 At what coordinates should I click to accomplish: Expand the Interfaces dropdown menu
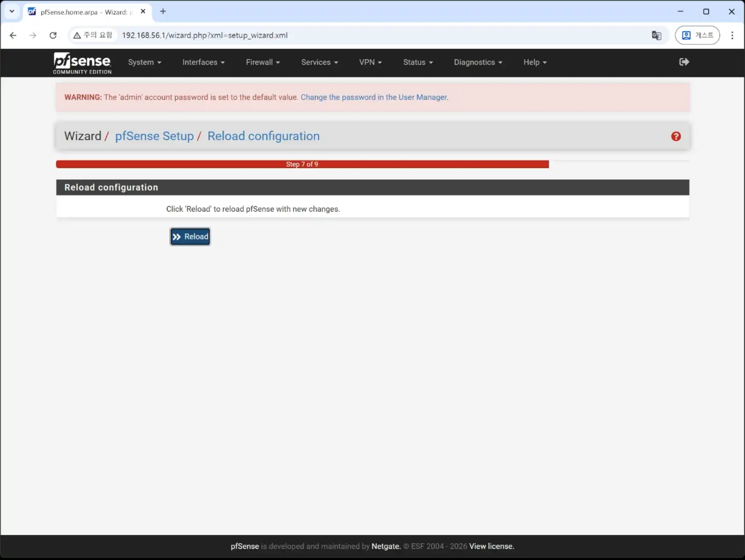pos(203,62)
